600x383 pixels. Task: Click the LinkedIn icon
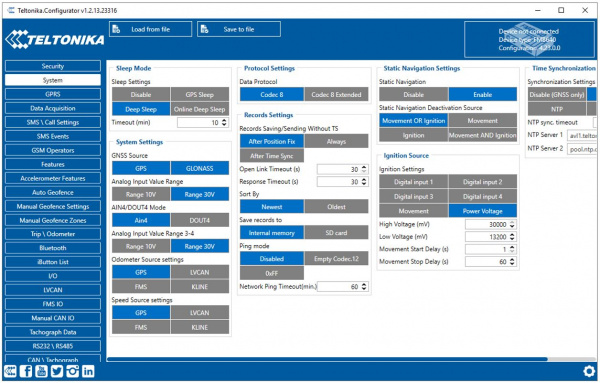[x=88, y=371]
